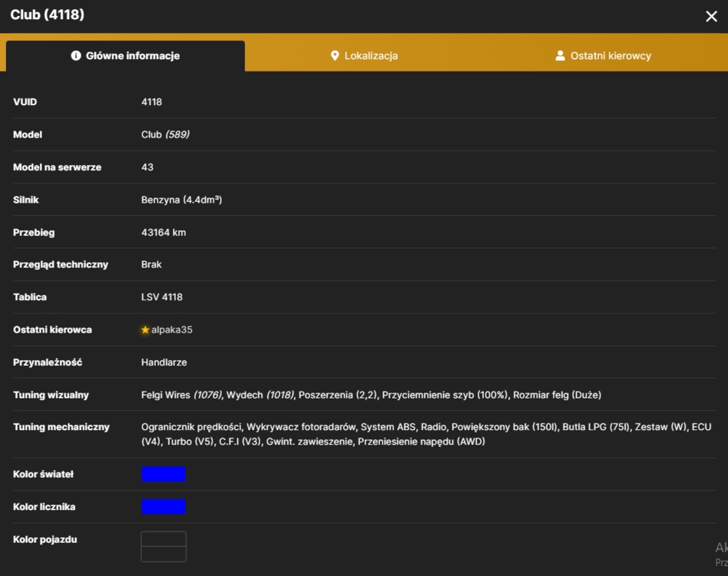The height and width of the screenshot is (576, 728).
Task: Click the Kolor pojazdu swatch box
Action: pyautogui.click(x=164, y=546)
